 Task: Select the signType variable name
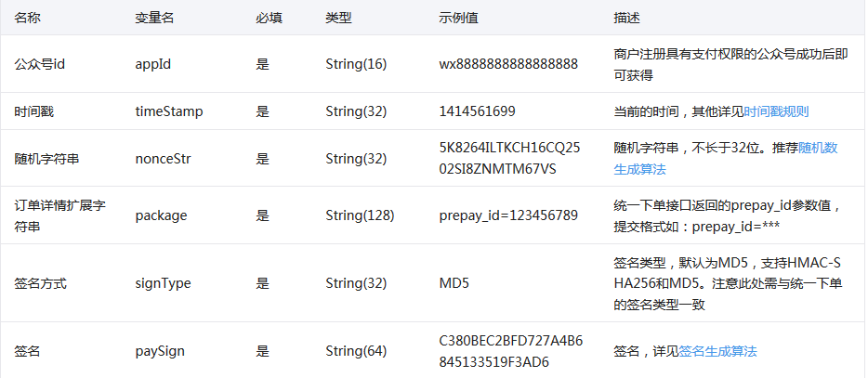point(163,284)
